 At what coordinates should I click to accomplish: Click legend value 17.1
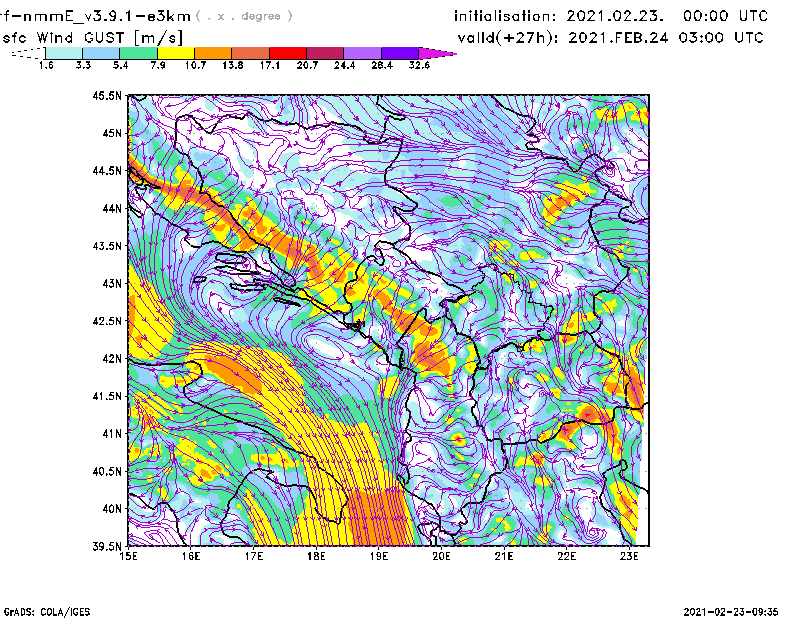(269, 65)
